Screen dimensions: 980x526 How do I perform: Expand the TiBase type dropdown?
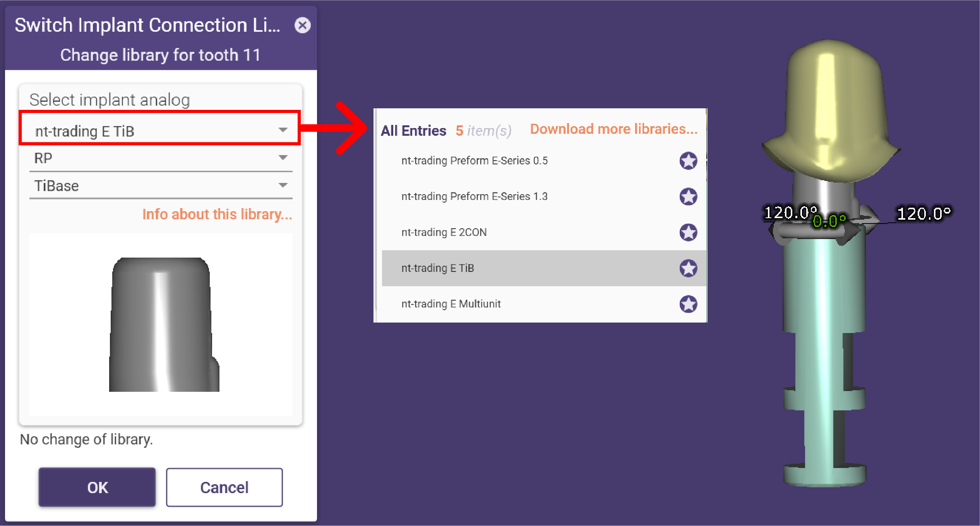coord(161,186)
